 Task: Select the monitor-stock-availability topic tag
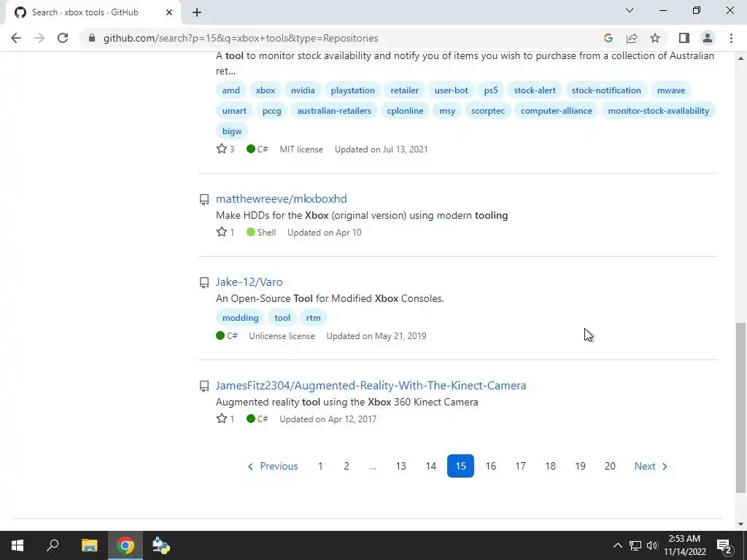(659, 111)
